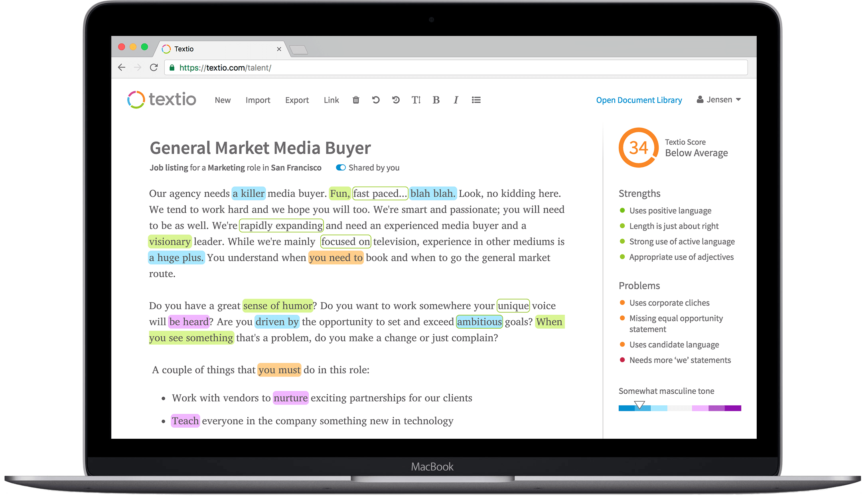The height and width of the screenshot is (497, 868).
Task: Click the bullet list icon
Action: (477, 100)
